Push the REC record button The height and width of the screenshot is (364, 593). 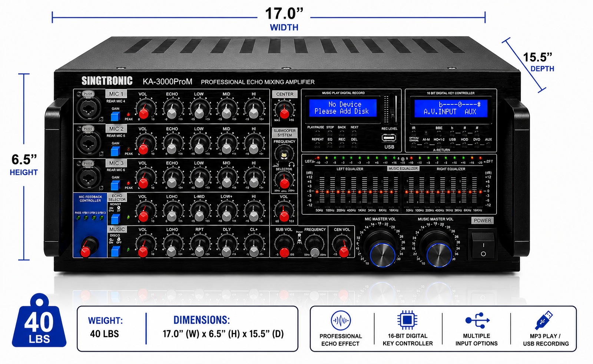pos(342,145)
